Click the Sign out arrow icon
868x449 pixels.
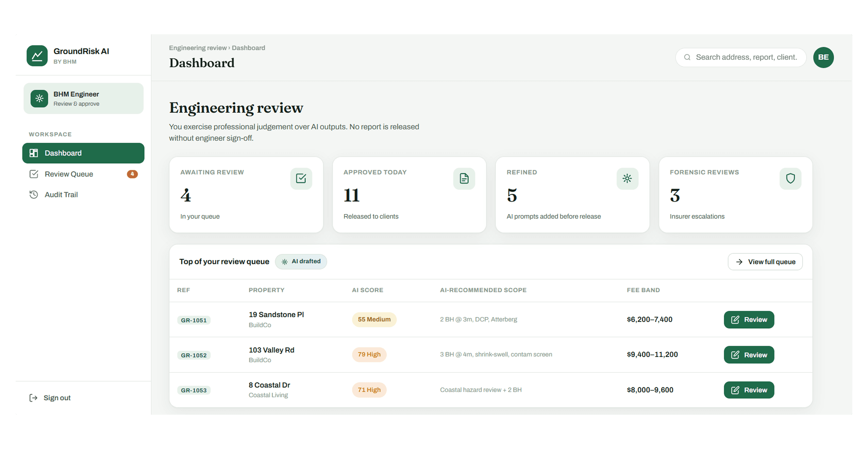33,398
